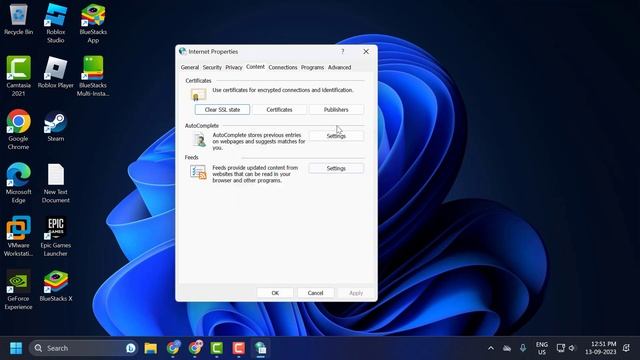Confirm with the OK button
This screenshot has height=360, width=640.
pyautogui.click(x=275, y=293)
